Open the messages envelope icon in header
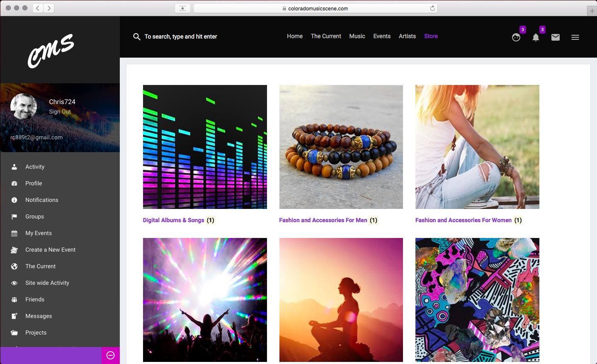The height and width of the screenshot is (364, 597). click(556, 37)
